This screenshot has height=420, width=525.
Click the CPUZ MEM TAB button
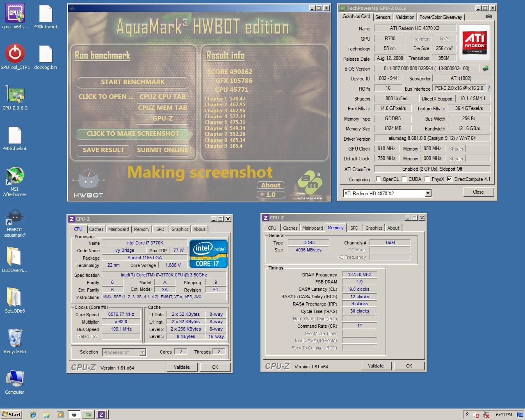pyautogui.click(x=162, y=108)
